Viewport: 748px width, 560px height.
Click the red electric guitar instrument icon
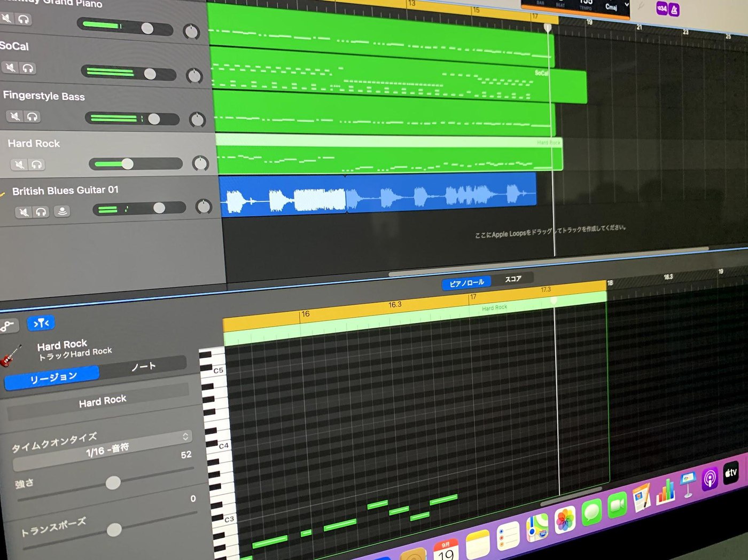(x=11, y=356)
